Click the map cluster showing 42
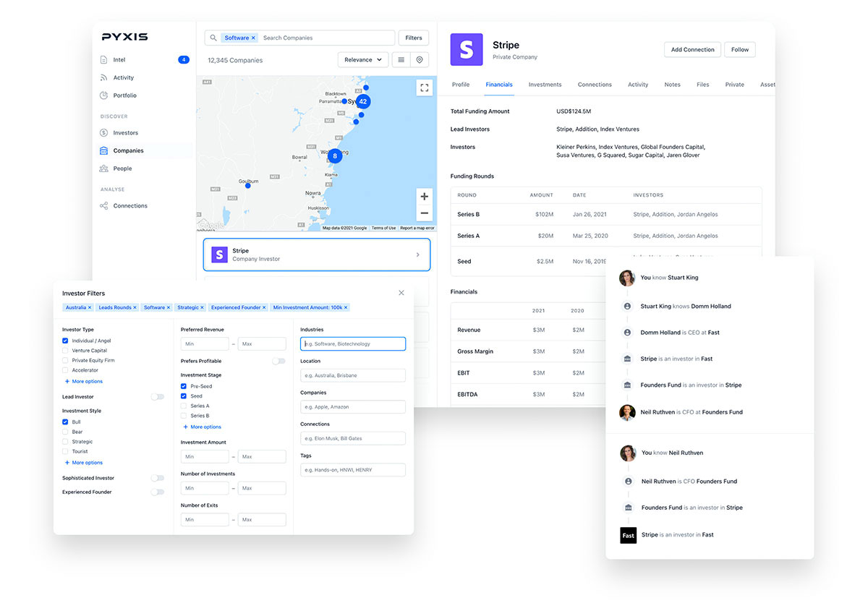868x611 pixels. click(x=363, y=102)
